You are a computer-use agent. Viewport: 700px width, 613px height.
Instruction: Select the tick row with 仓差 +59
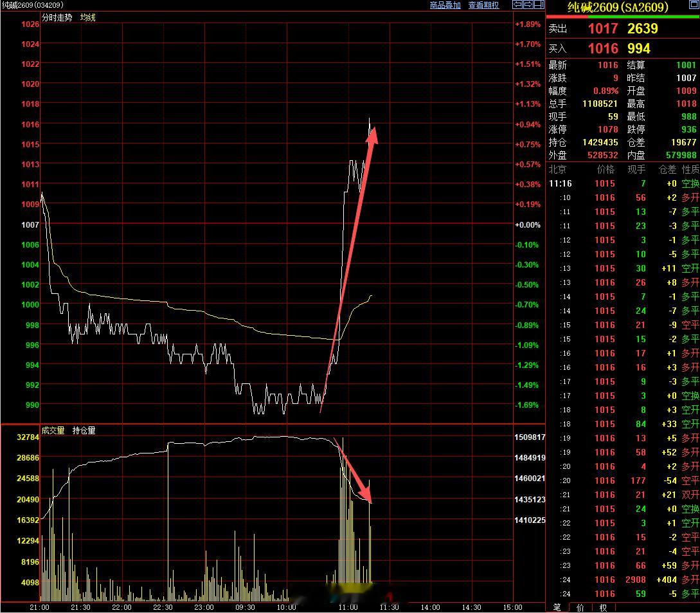pyautogui.click(x=624, y=565)
